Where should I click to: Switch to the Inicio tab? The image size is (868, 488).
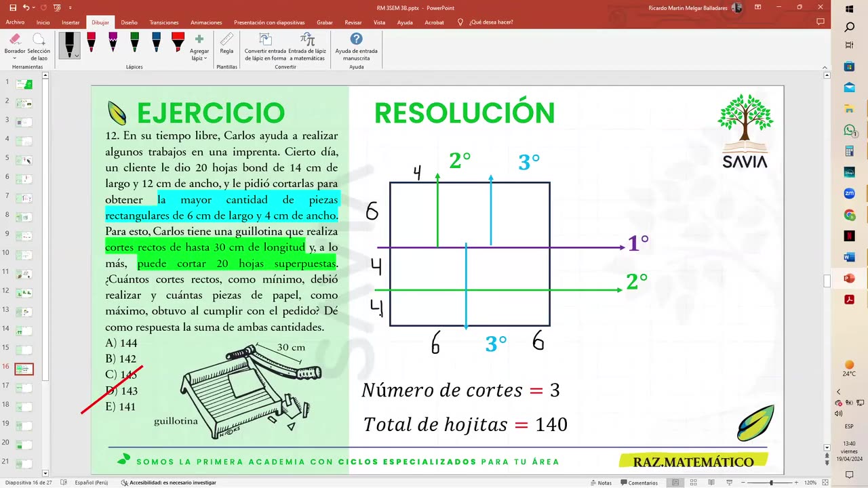point(43,22)
